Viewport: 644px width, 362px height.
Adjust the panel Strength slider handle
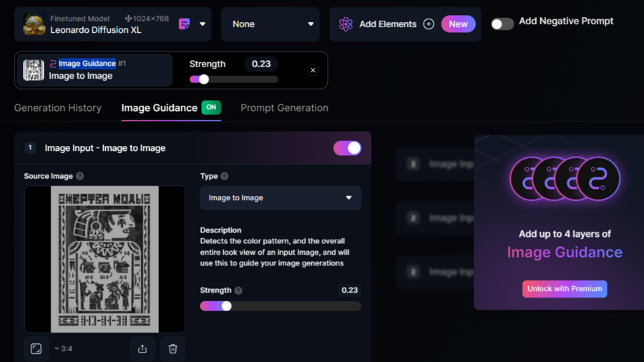coord(226,305)
